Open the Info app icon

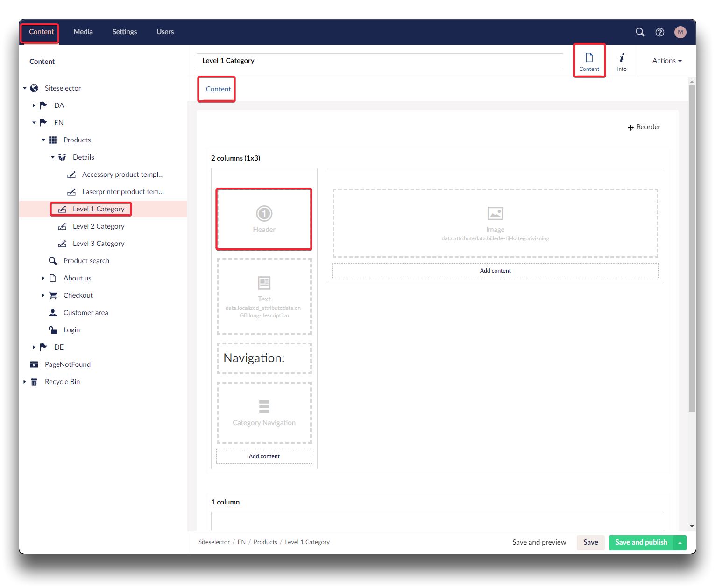pyautogui.click(x=622, y=61)
